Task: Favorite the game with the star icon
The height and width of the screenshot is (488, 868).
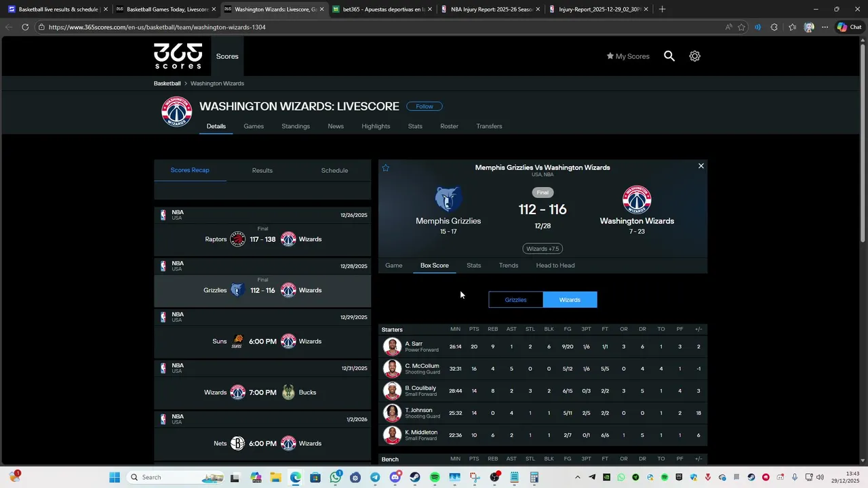Action: (x=386, y=168)
